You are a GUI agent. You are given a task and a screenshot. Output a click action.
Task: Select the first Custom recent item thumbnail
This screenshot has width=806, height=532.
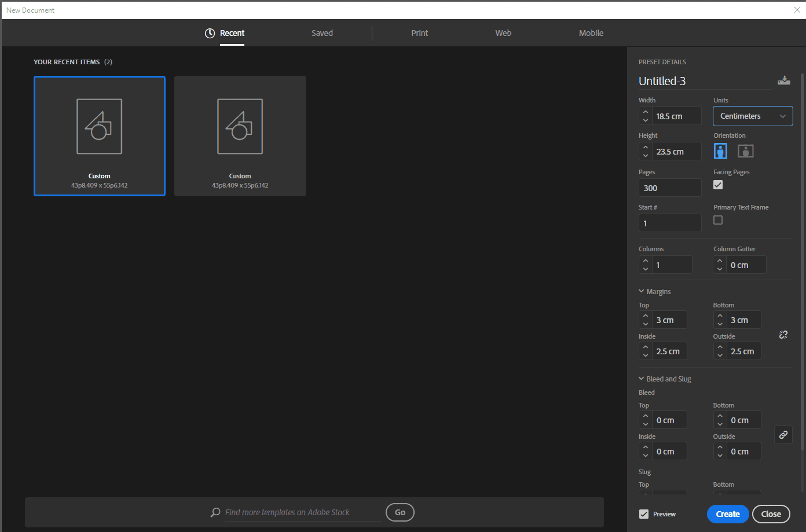100,136
